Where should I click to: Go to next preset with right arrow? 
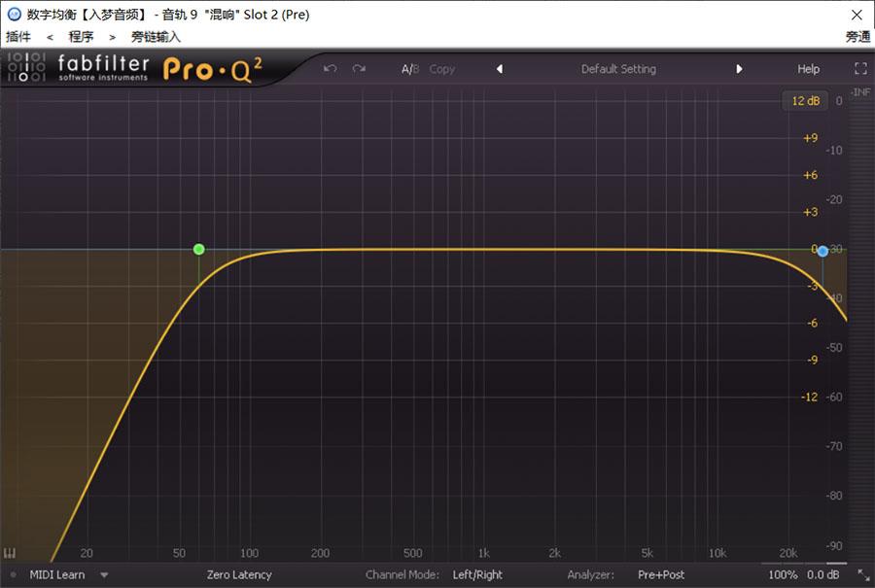pyautogui.click(x=739, y=69)
